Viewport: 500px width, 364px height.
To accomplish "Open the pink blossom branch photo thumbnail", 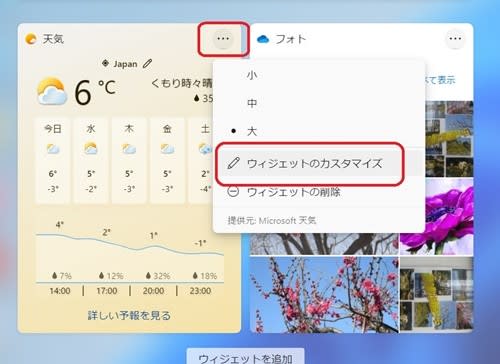I will pos(324,295).
